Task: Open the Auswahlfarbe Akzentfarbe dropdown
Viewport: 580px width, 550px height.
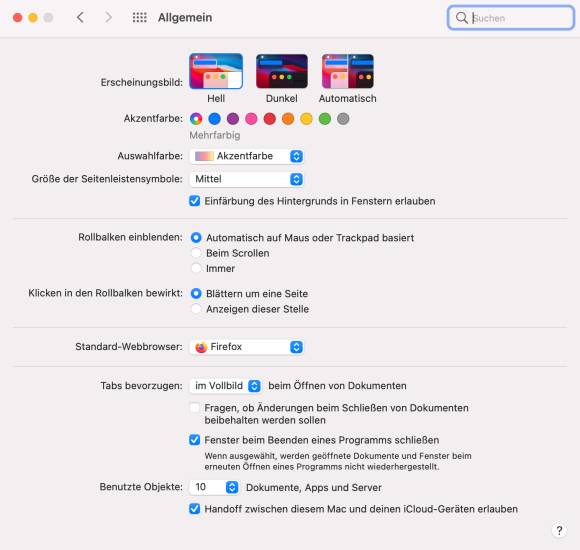Action: coord(246,156)
